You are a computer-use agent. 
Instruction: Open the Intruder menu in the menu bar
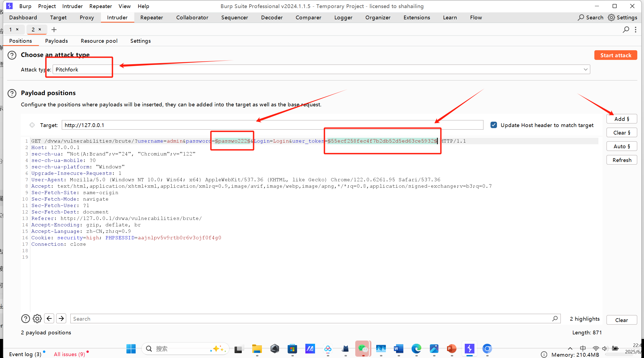tap(72, 6)
